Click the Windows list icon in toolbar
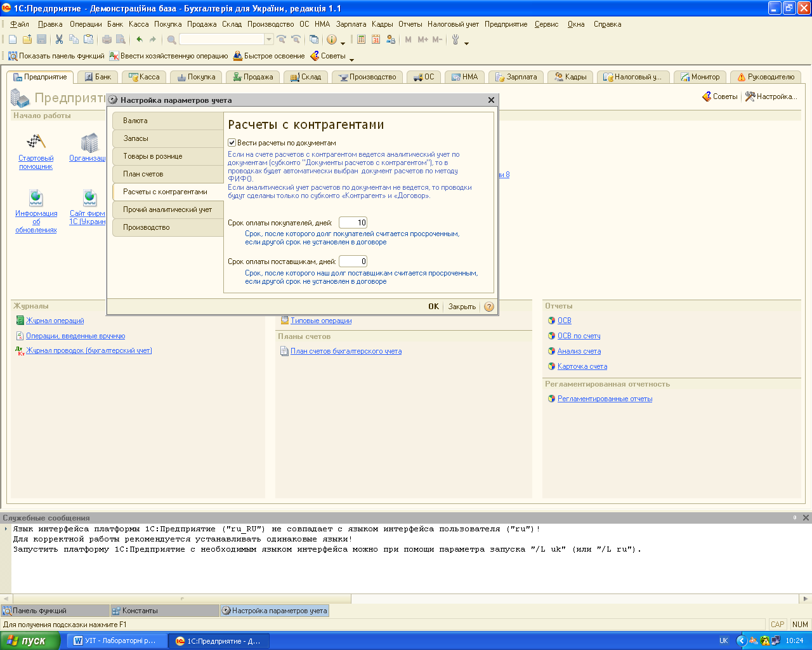 point(313,39)
